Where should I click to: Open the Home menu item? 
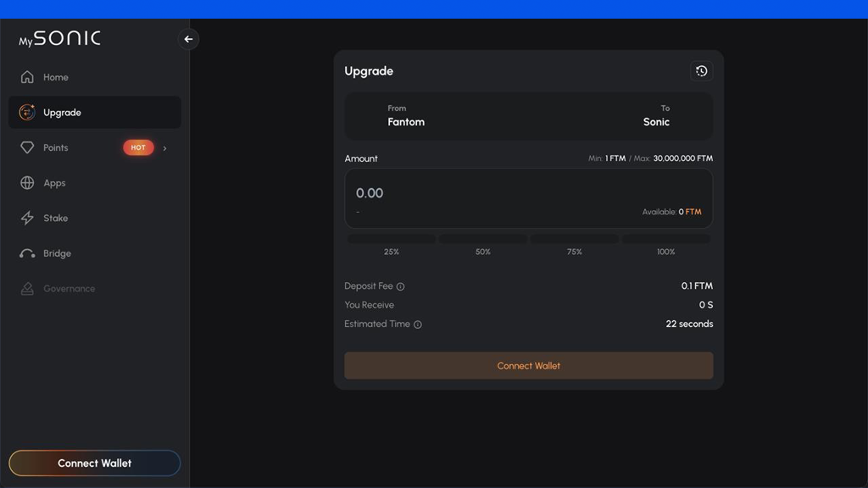pyautogui.click(x=95, y=77)
